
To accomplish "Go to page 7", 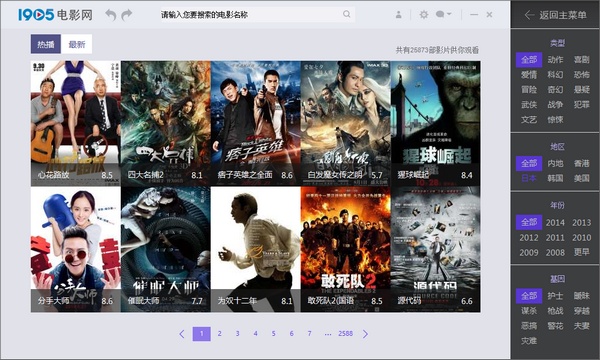I will point(310,334).
